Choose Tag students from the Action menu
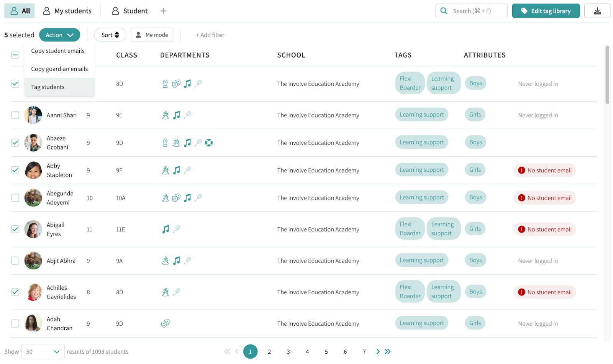Viewport: 613px width, 364px height. (48, 87)
